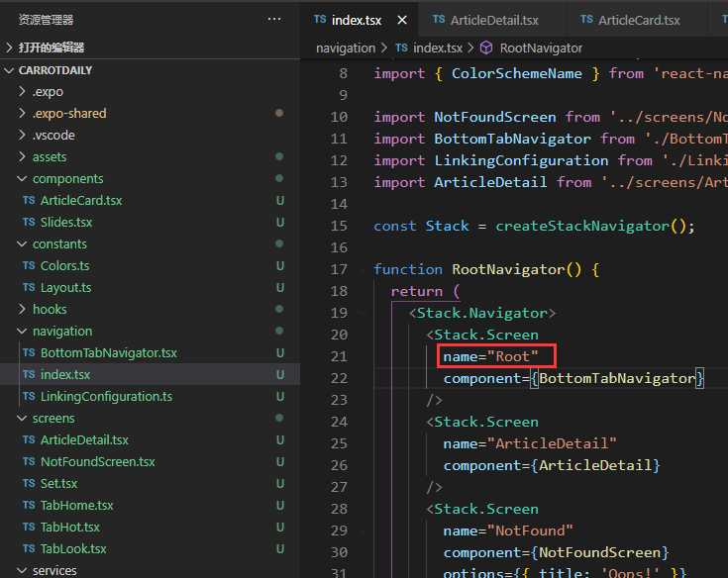
Task: Click the navigation breadcrumb segment
Action: point(346,48)
